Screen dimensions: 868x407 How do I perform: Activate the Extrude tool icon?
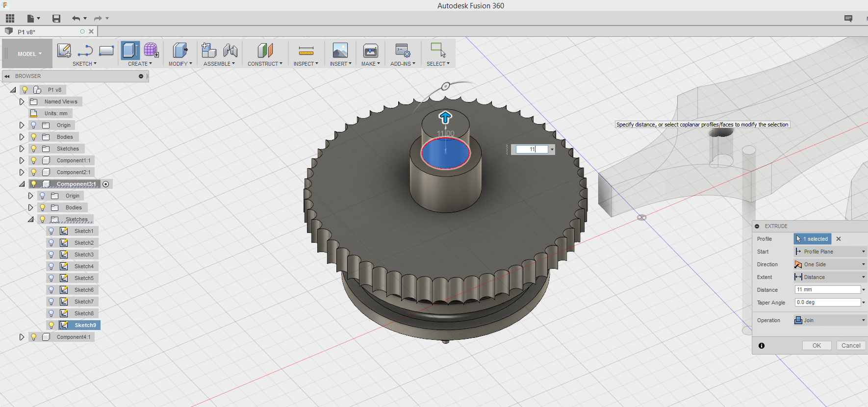[x=130, y=51]
